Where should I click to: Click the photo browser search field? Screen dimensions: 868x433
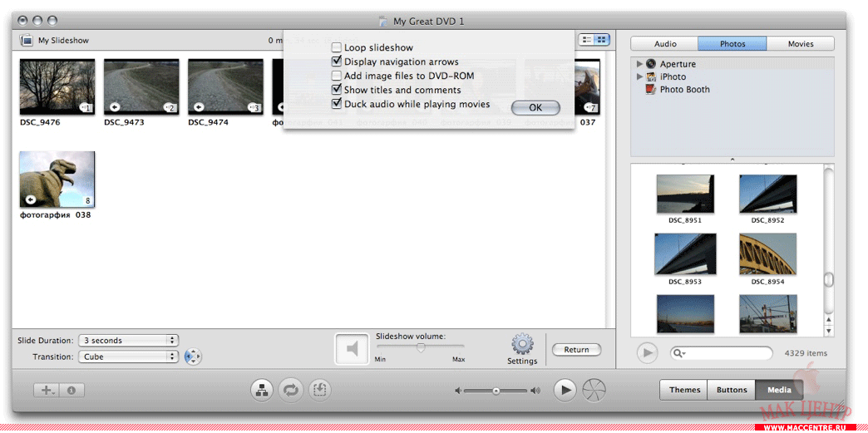coord(722,353)
